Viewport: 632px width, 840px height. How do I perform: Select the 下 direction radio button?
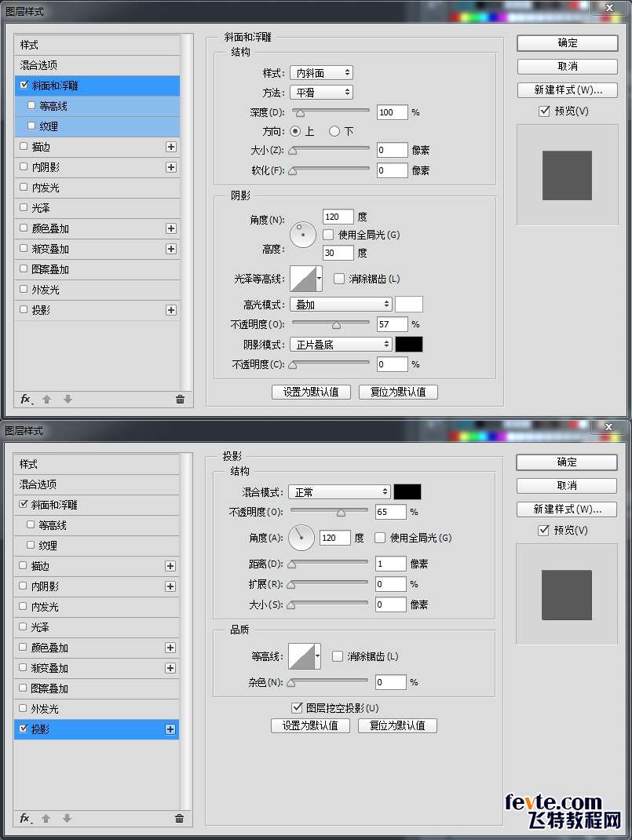(334, 131)
